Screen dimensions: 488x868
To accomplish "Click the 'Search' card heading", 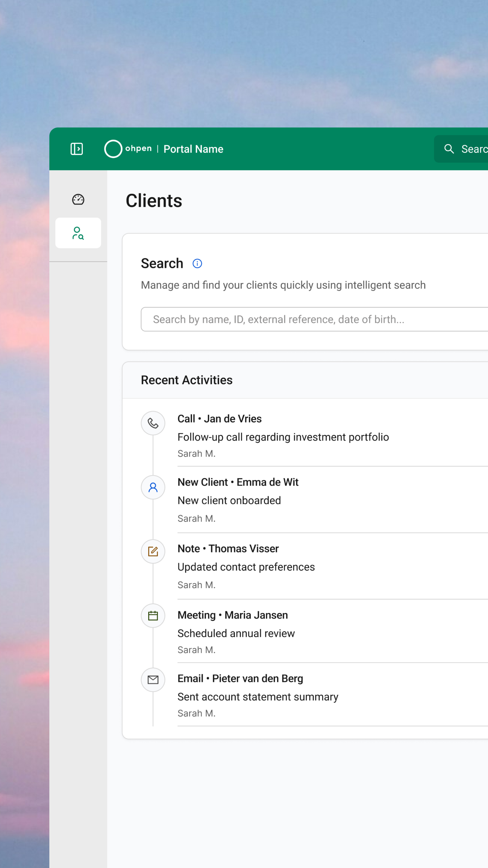I will point(162,263).
